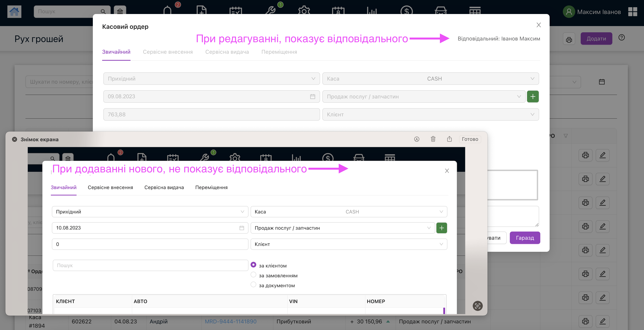644x330 pixels.
Task: Switch to the Сервісне внесення tab
Action: (168, 52)
